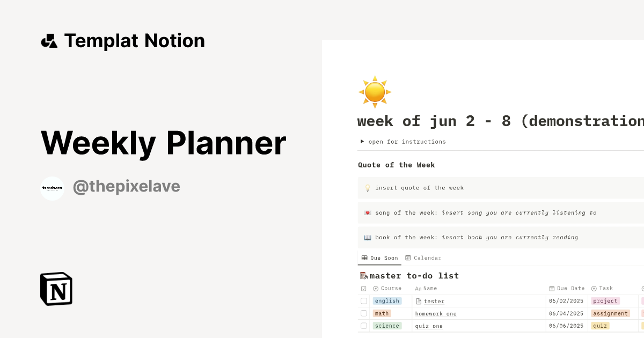This screenshot has width=644, height=338.
Task: Click the book icon in book of the week
Action: (367, 237)
